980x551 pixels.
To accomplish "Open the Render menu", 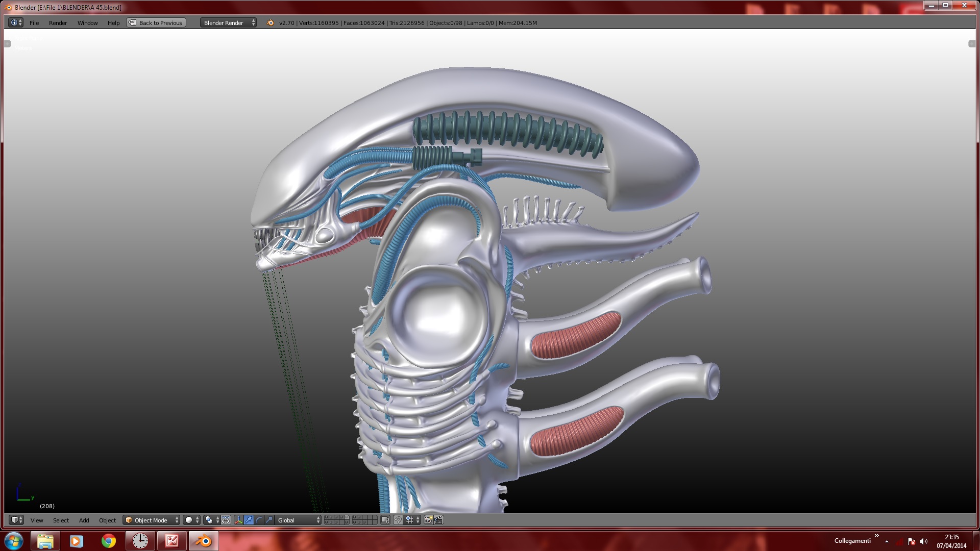I will [58, 23].
